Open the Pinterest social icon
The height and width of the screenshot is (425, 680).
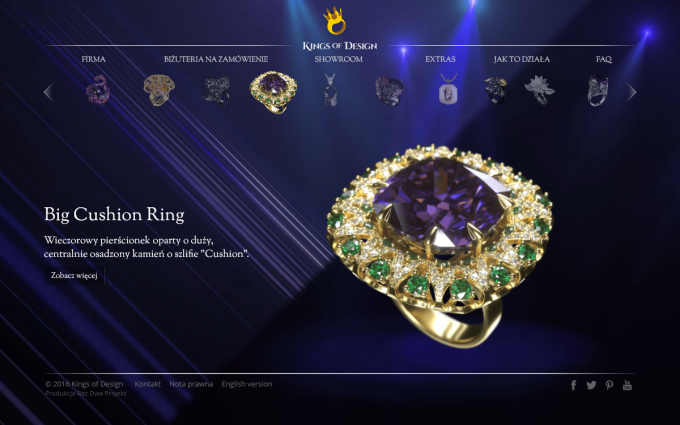(609, 385)
